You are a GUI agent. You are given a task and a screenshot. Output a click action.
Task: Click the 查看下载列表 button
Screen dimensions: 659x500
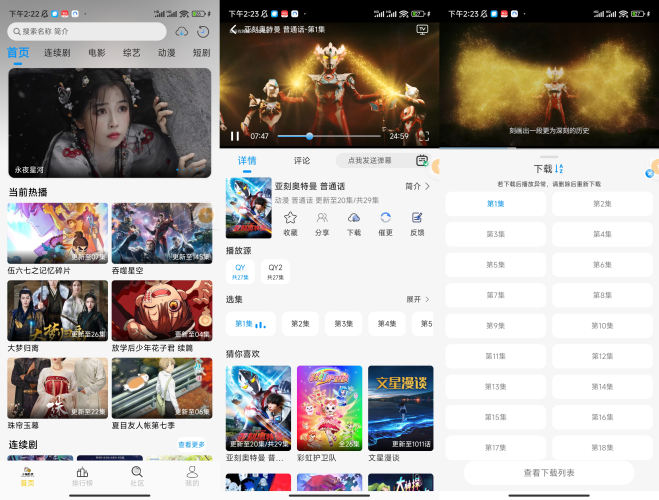549,472
